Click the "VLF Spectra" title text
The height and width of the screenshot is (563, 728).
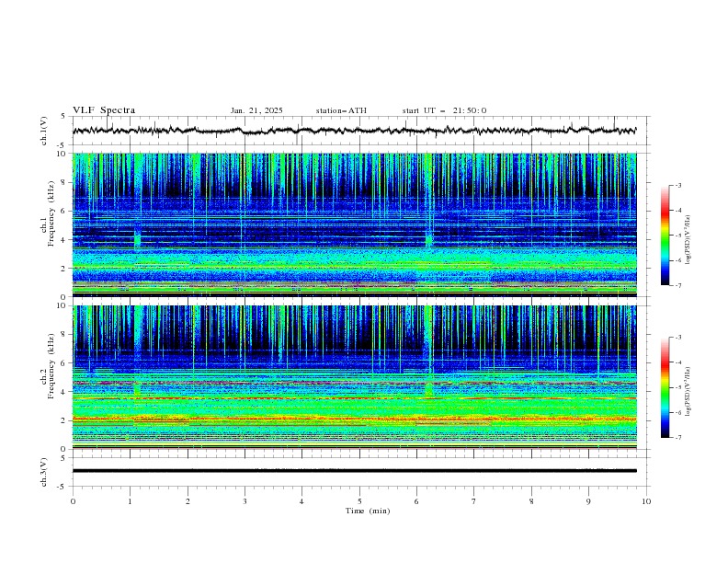tap(104, 110)
